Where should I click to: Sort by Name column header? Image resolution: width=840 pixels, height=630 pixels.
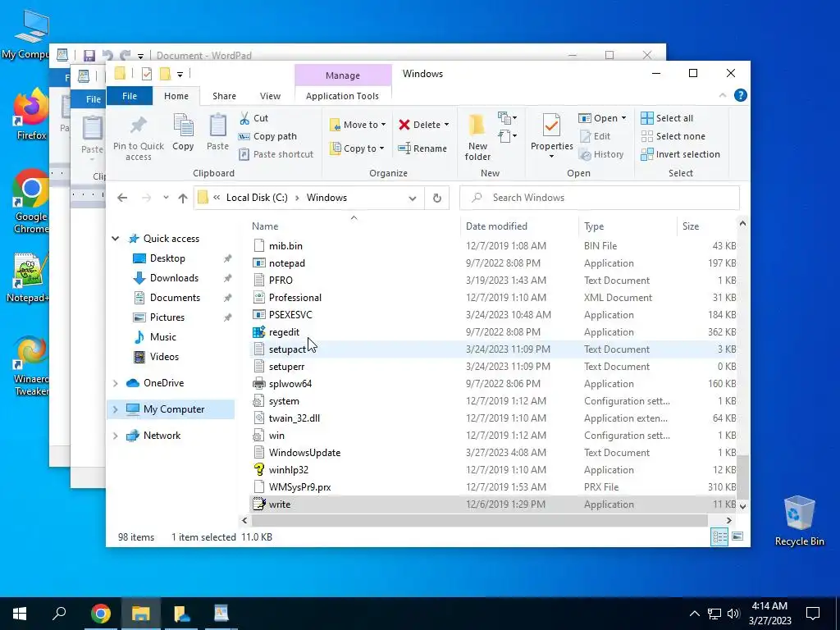click(265, 226)
